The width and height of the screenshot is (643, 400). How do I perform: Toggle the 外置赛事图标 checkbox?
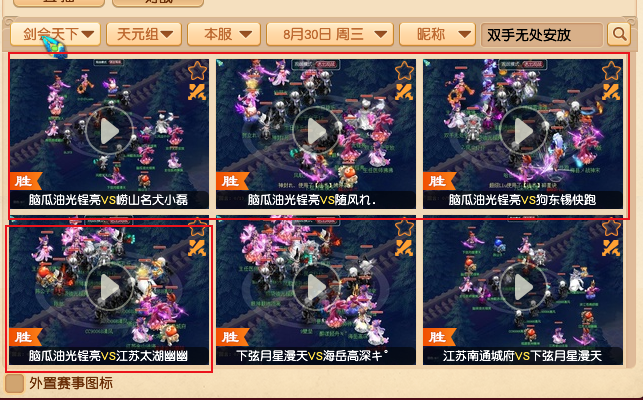[x=15, y=383]
